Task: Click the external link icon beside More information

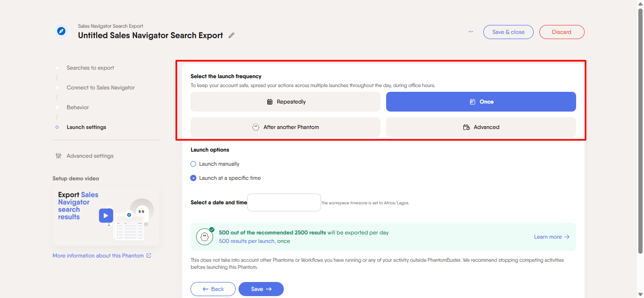Action: (x=149, y=256)
